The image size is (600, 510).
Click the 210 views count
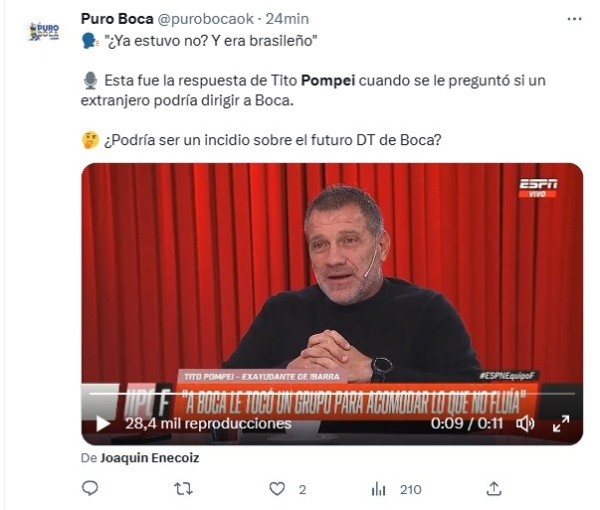pos(411,490)
